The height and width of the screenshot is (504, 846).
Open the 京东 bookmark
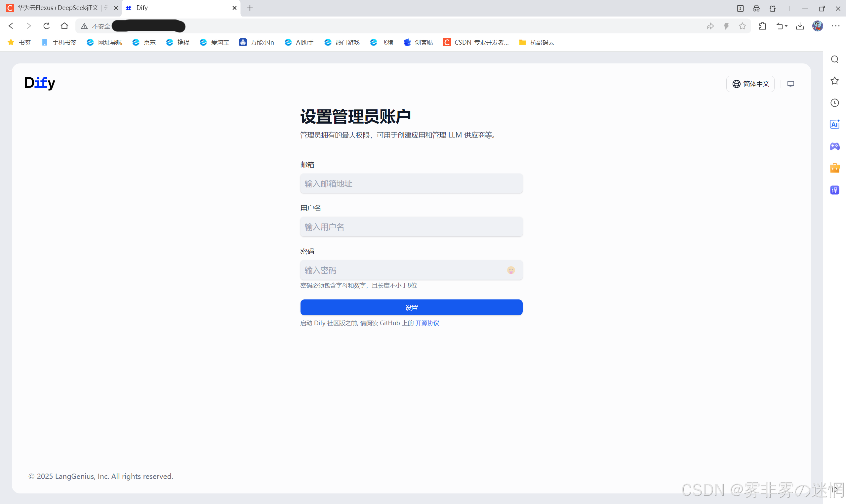[144, 42]
